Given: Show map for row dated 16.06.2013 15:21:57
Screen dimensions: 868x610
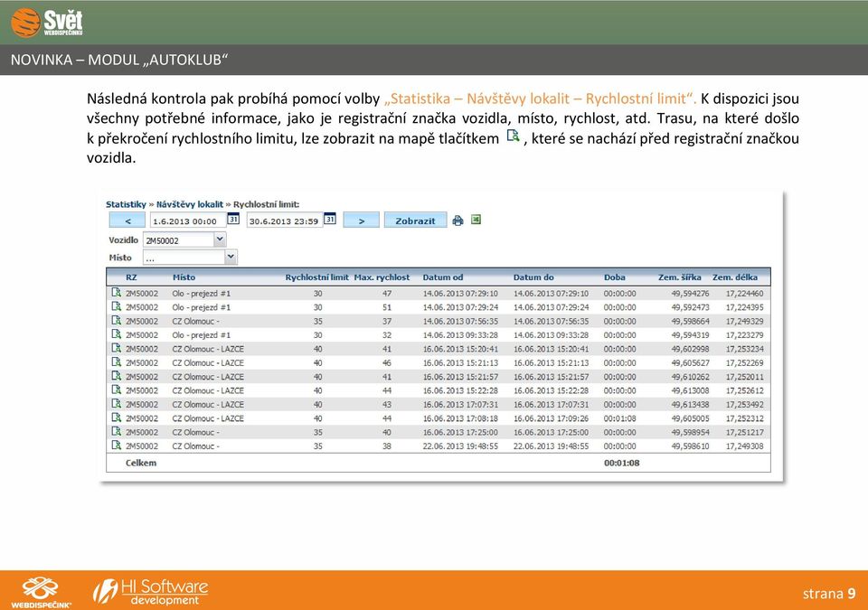Looking at the screenshot, I should [117, 375].
